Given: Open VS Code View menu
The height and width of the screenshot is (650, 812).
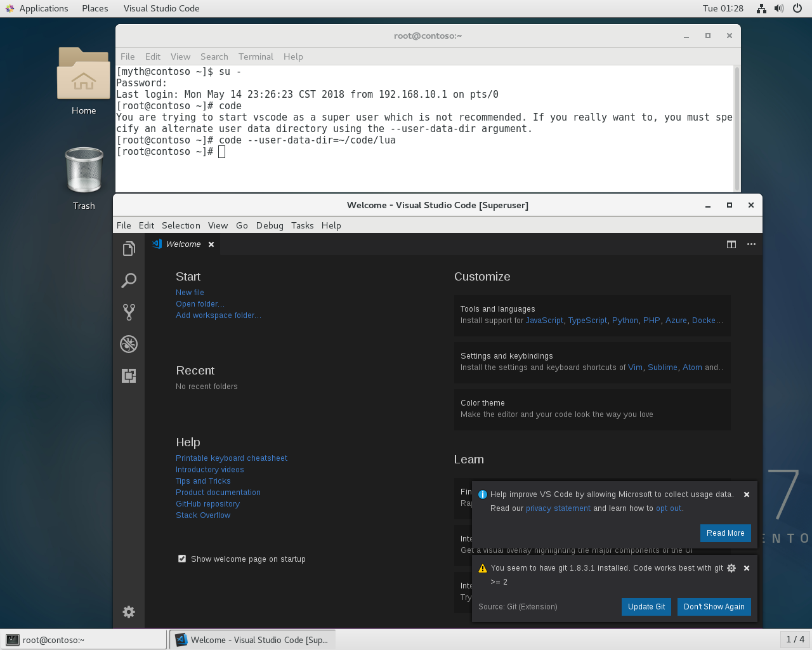Looking at the screenshot, I should (x=218, y=225).
